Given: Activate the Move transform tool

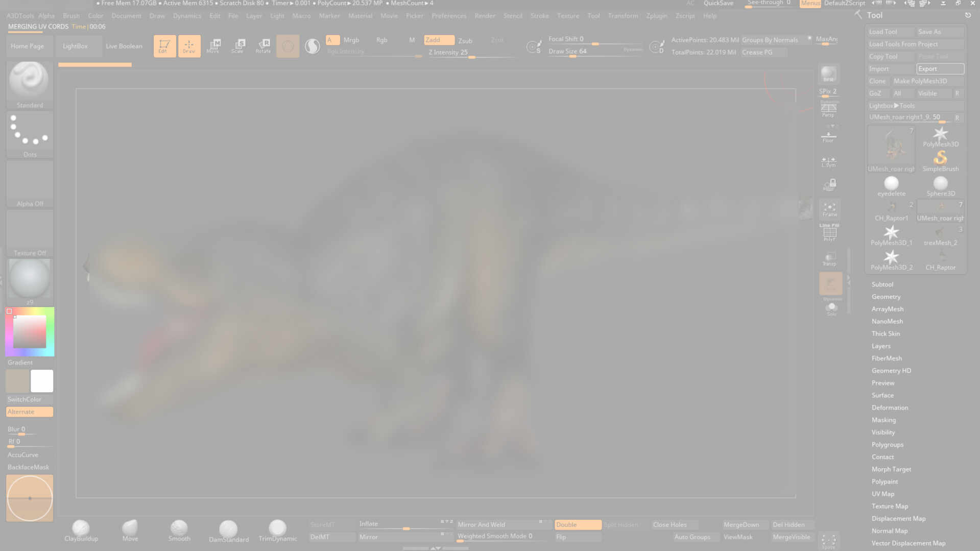Looking at the screenshot, I should (x=213, y=46).
